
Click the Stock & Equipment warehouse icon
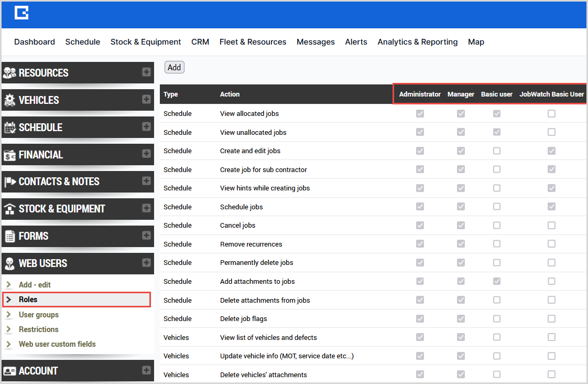tap(9, 209)
